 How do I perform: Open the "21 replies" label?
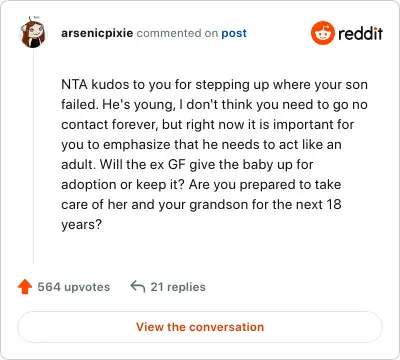[x=178, y=287]
